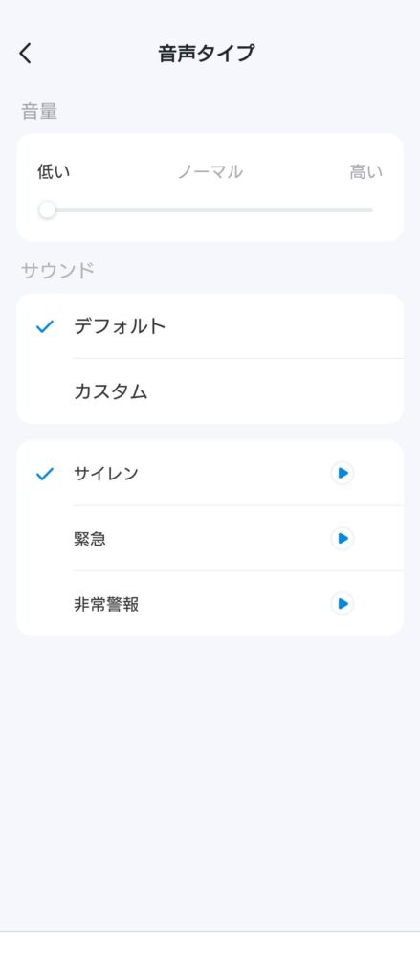
Task: Tap the 音声タイプ page title
Action: [x=207, y=54]
